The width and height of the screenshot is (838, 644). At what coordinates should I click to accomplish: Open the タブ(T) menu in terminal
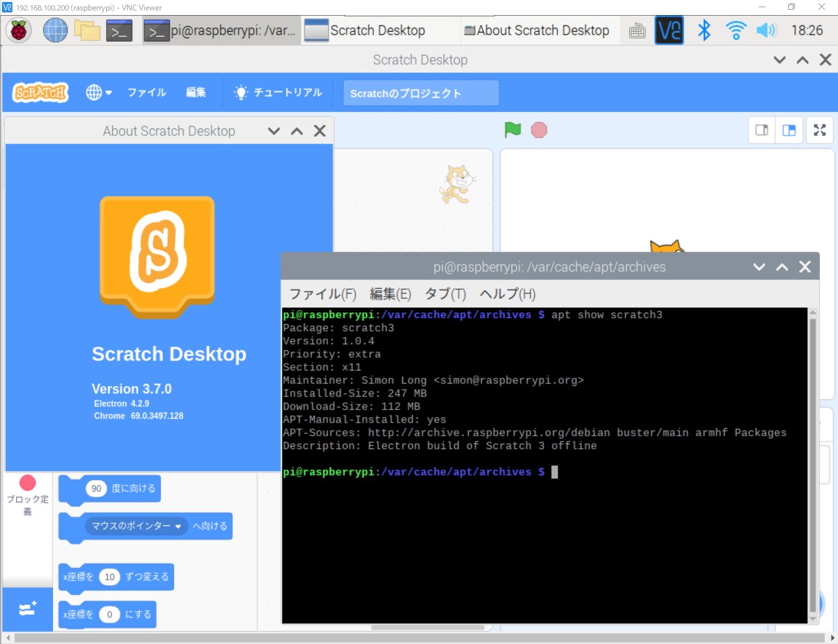coord(445,294)
